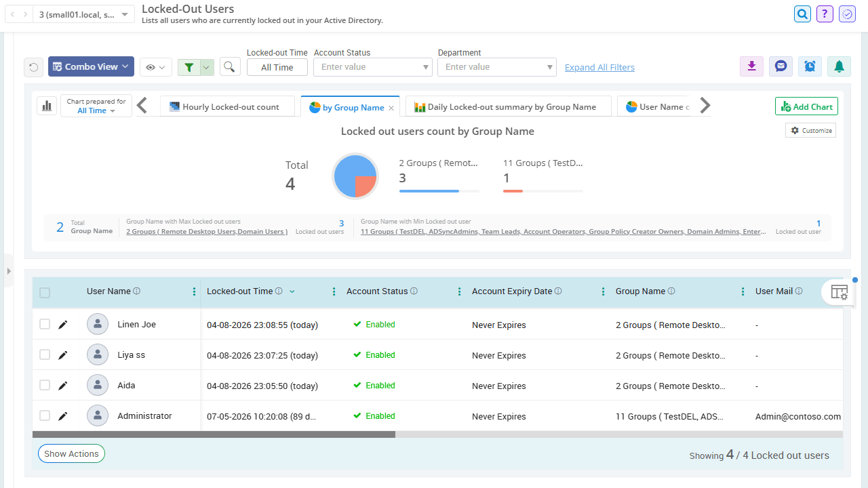Click the search magnifier beside filter
The height and width of the screenshot is (488, 868).
(230, 67)
